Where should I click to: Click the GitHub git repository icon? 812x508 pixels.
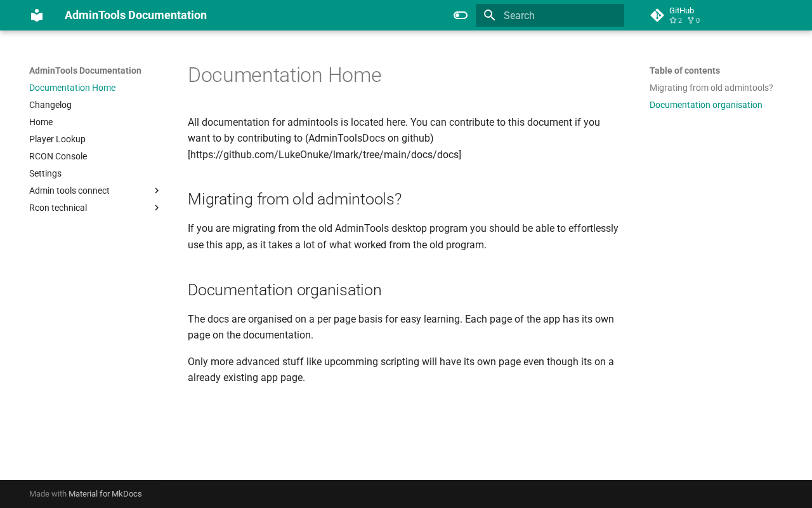click(x=657, y=15)
